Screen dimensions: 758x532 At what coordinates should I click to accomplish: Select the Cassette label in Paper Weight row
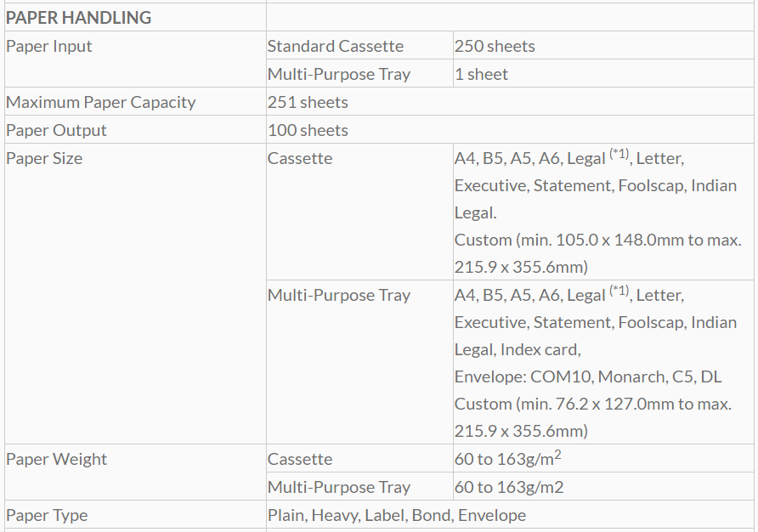299,459
